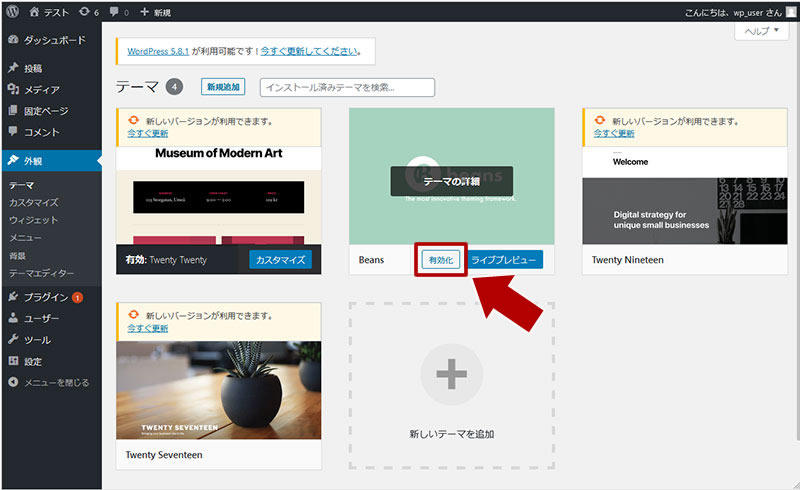This screenshot has width=800, height=490.
Task: Click the plus icon in add-theme card
Action: pos(452,374)
